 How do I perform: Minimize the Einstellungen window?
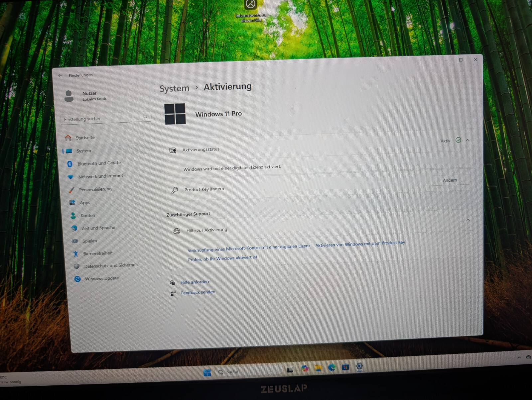[446, 60]
